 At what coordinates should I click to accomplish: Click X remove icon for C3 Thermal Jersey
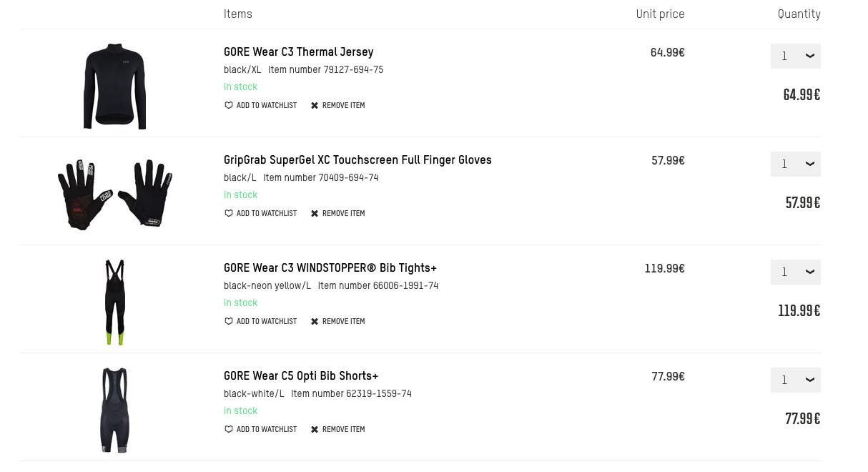pos(315,106)
